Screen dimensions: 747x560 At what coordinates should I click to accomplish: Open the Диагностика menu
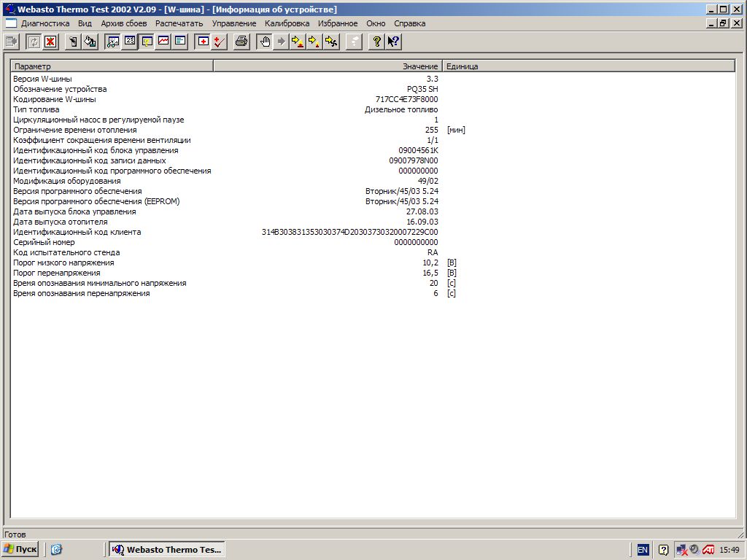coord(45,23)
